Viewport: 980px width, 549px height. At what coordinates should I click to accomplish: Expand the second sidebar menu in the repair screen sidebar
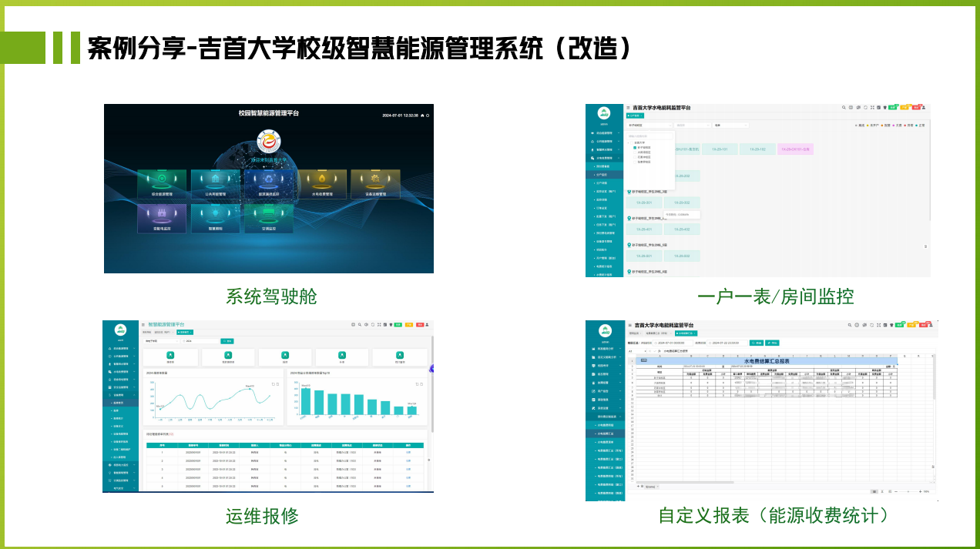pyautogui.click(x=122, y=357)
